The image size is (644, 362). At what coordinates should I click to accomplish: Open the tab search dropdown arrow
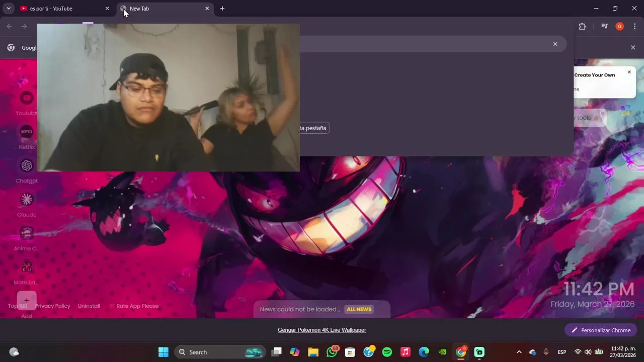click(x=9, y=9)
